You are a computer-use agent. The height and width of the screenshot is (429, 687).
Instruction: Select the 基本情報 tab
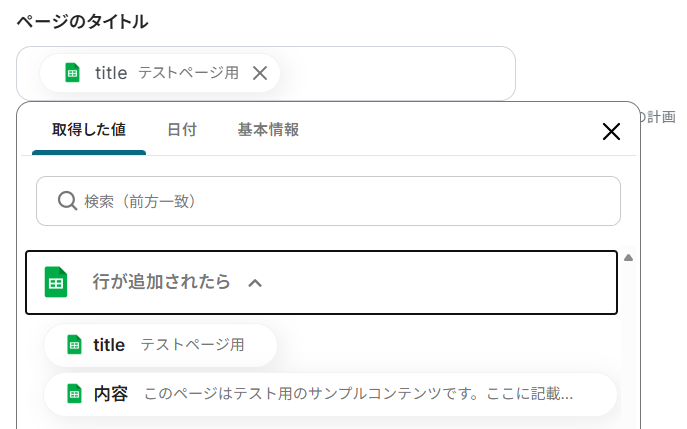tap(268, 130)
